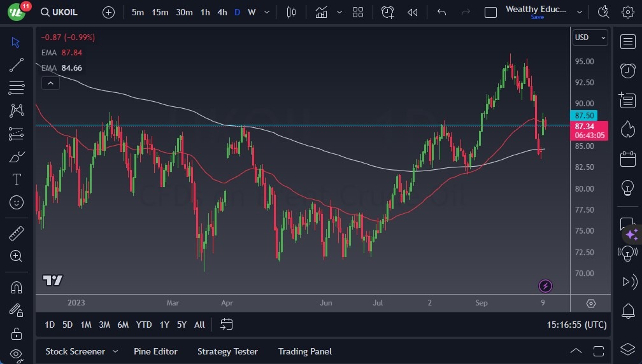Open the Strategy Tester tab
This screenshot has width=642, height=364.
227,351
